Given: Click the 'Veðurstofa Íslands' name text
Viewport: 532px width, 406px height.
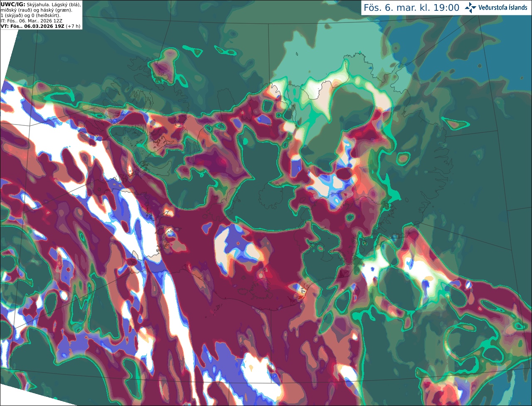Looking at the screenshot, I should [x=502, y=7].
